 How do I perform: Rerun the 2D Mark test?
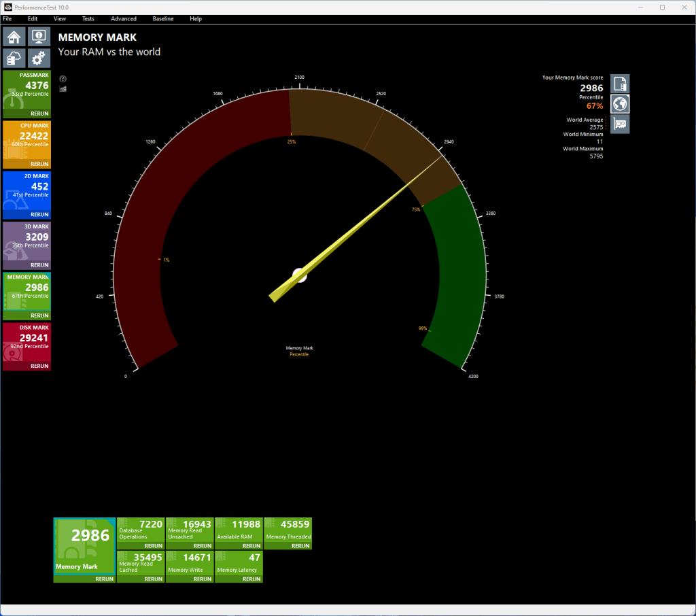point(39,214)
